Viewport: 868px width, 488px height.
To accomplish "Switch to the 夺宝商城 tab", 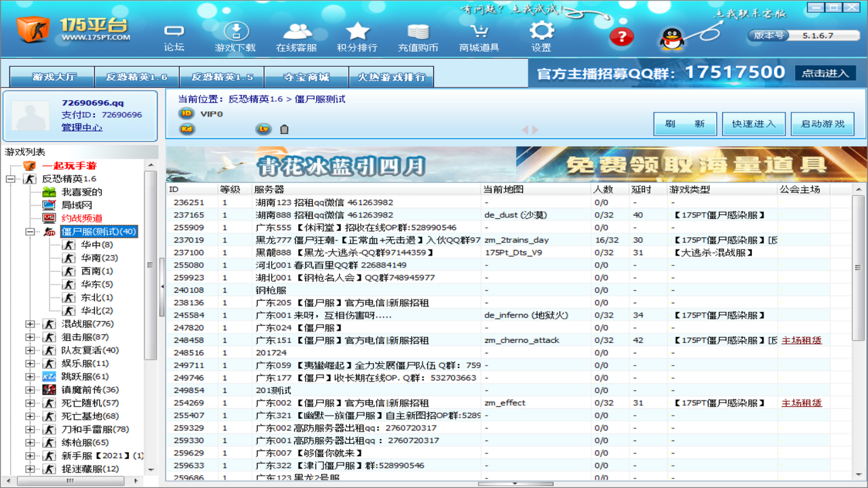I will [x=306, y=77].
